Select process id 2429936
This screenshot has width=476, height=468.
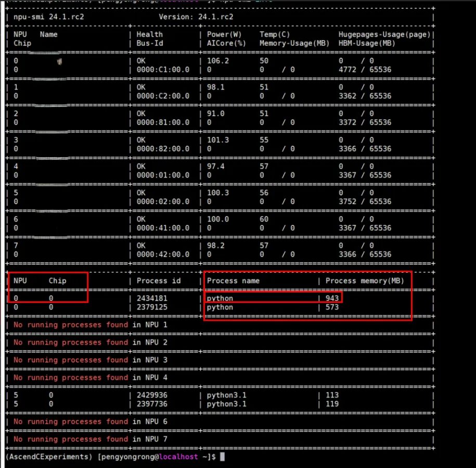pos(152,396)
